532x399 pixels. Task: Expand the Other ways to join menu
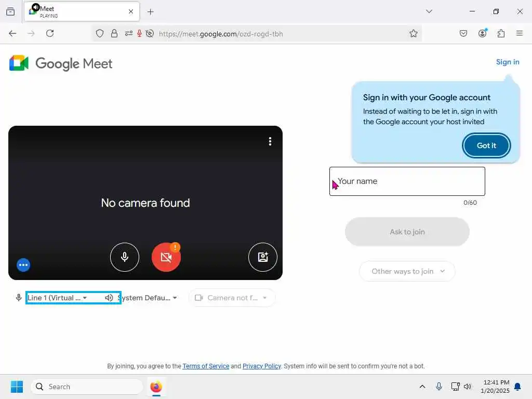(407, 271)
